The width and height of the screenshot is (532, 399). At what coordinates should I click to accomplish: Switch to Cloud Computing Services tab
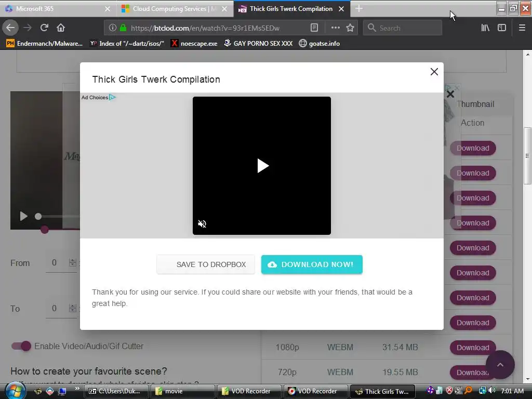point(174,8)
